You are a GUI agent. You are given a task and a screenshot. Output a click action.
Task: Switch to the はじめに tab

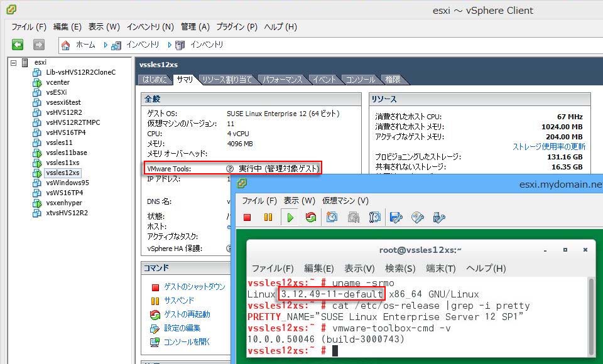[155, 80]
